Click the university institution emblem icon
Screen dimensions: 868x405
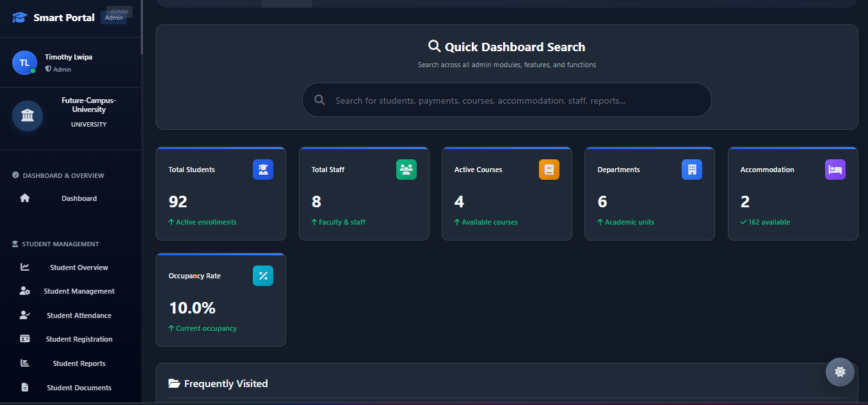tap(28, 116)
